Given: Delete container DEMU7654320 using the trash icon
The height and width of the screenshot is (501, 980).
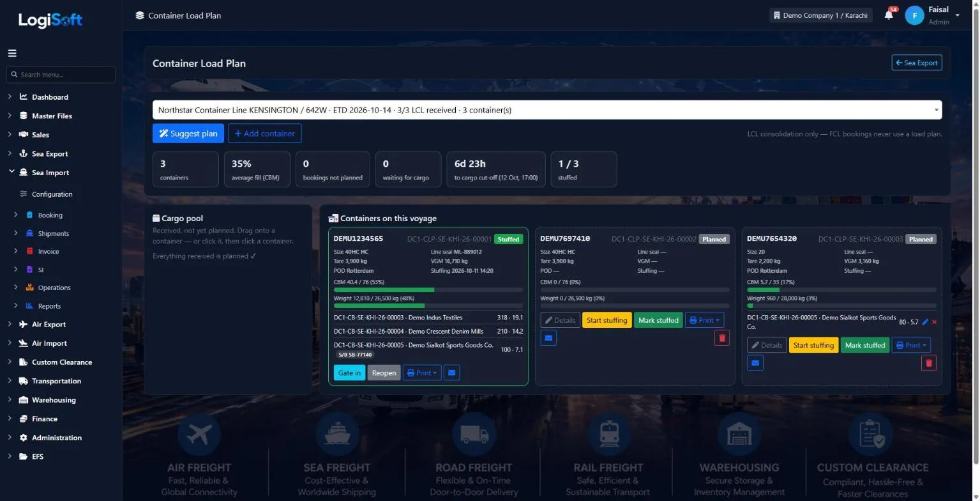Looking at the screenshot, I should [x=929, y=362].
